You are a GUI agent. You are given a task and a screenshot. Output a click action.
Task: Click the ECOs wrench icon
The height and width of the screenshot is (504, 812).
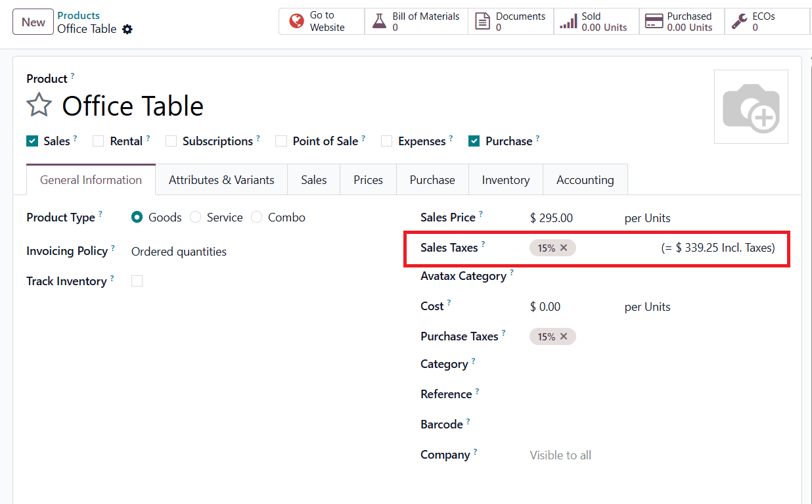click(737, 20)
